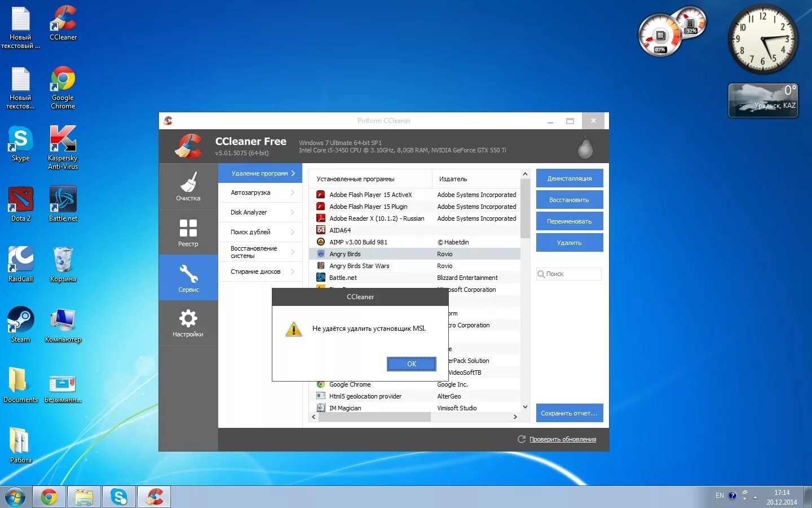Image resolution: width=812 pixels, height=508 pixels.
Task: Click the Adobe Reader X program icon
Action: pos(321,218)
